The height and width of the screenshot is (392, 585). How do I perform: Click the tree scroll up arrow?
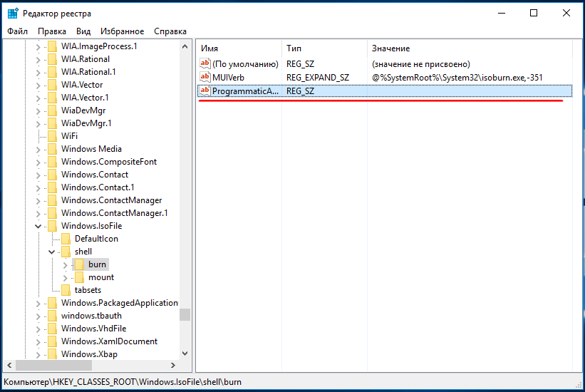185,46
